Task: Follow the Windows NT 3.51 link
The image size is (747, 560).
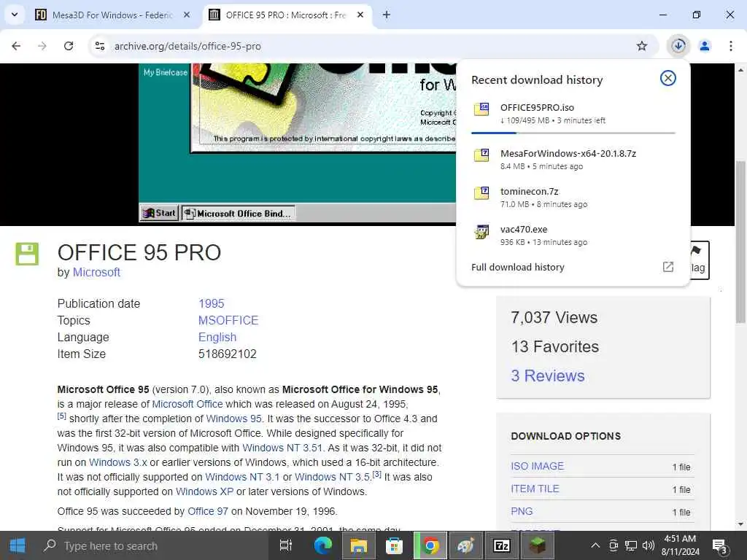Action: pos(282,448)
